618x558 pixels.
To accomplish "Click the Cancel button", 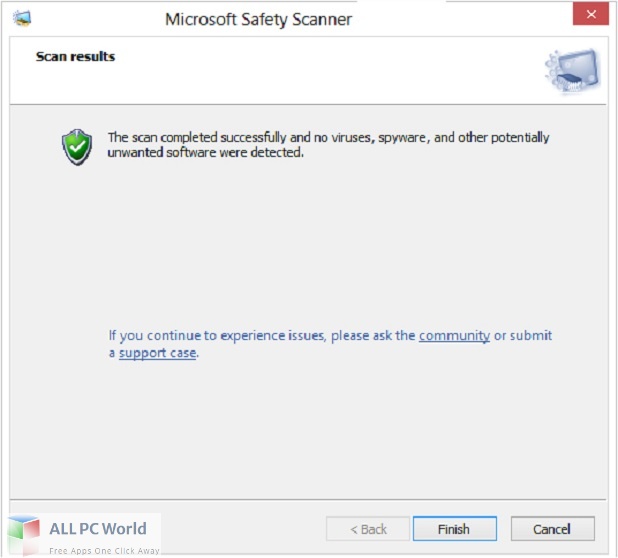I will point(552,528).
